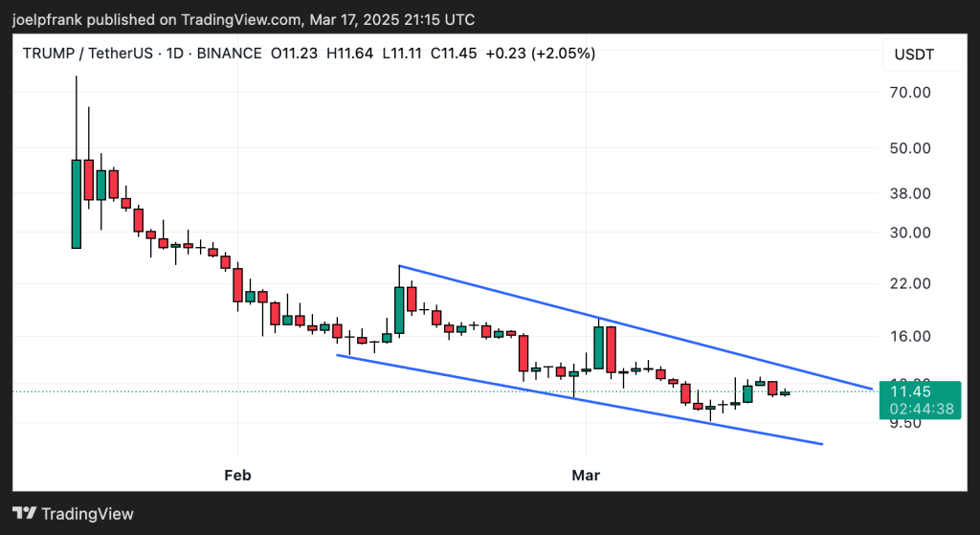Click the 30.00 price axis label
Screen dimensions: 980x535
(911, 234)
